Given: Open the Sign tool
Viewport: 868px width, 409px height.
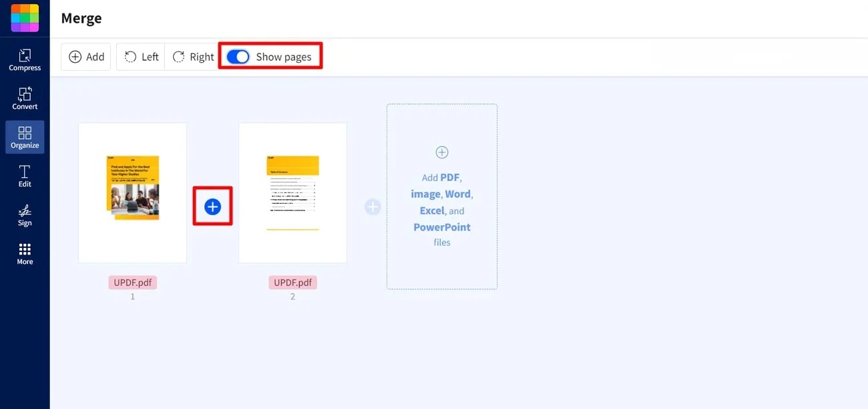Looking at the screenshot, I should click(25, 215).
